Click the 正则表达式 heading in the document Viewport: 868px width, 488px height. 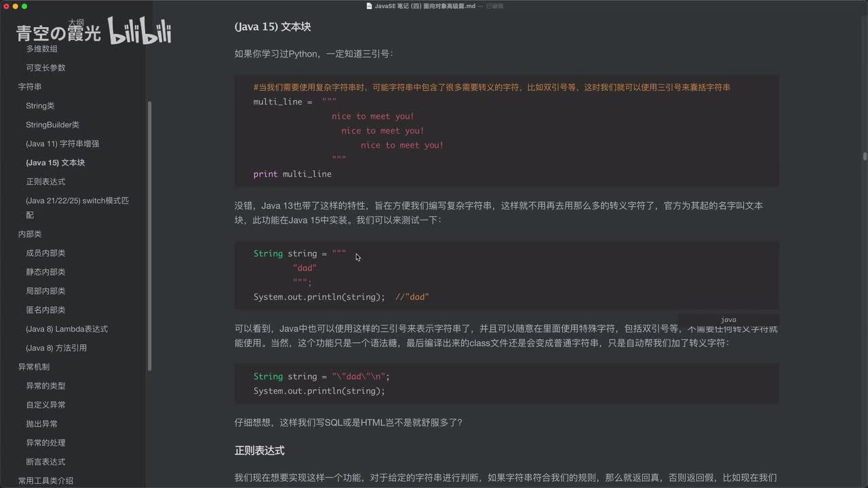tap(259, 450)
